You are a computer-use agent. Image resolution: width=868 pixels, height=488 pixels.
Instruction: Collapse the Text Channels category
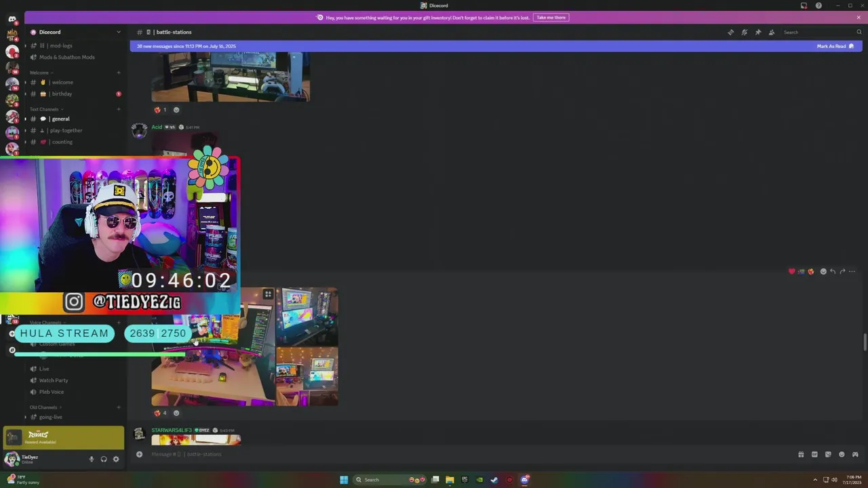46,109
